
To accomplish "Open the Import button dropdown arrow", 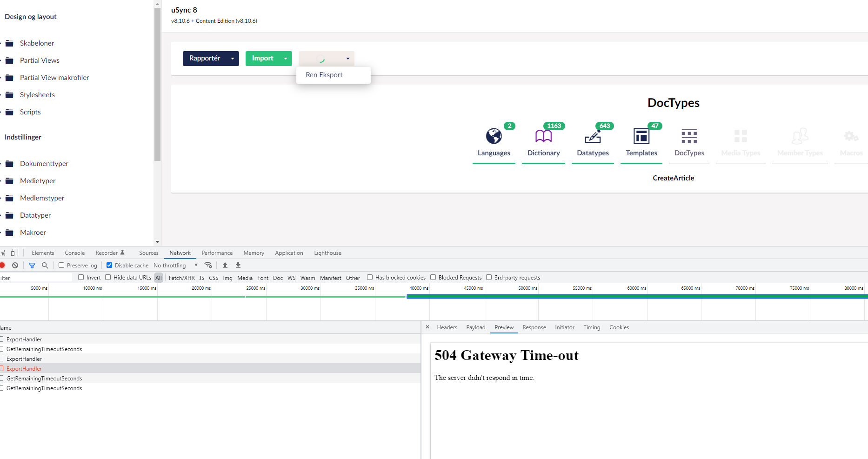I will [x=286, y=59].
